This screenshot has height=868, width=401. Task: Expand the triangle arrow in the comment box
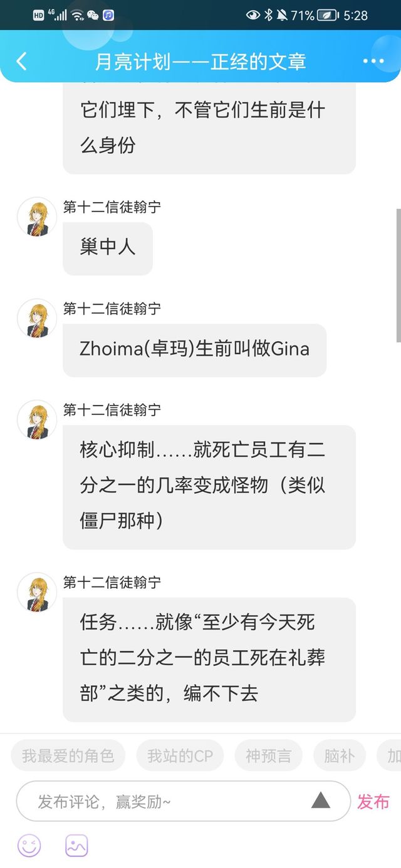[321, 800]
